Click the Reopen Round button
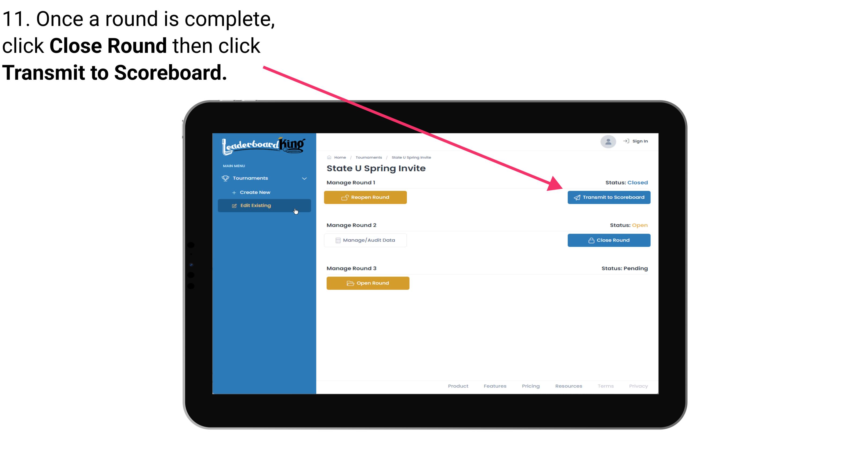 coord(366,197)
